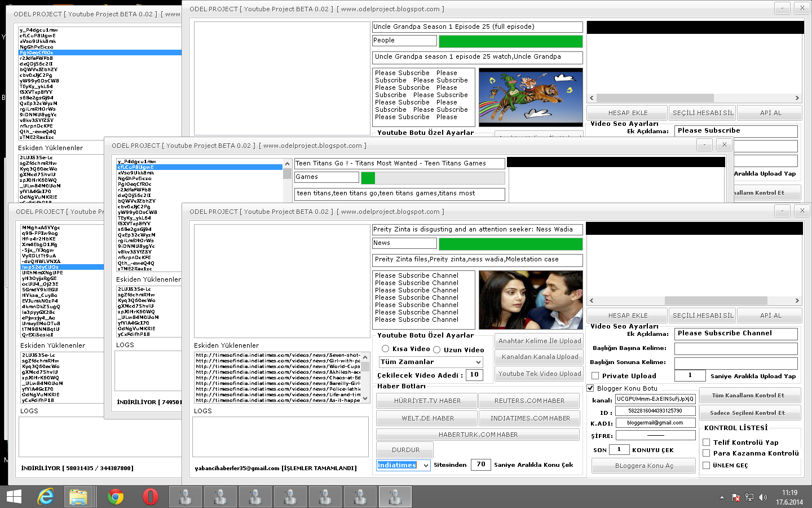The width and height of the screenshot is (812, 508).
Task: Click the URL list scroll-down arrow
Action: tap(365, 398)
